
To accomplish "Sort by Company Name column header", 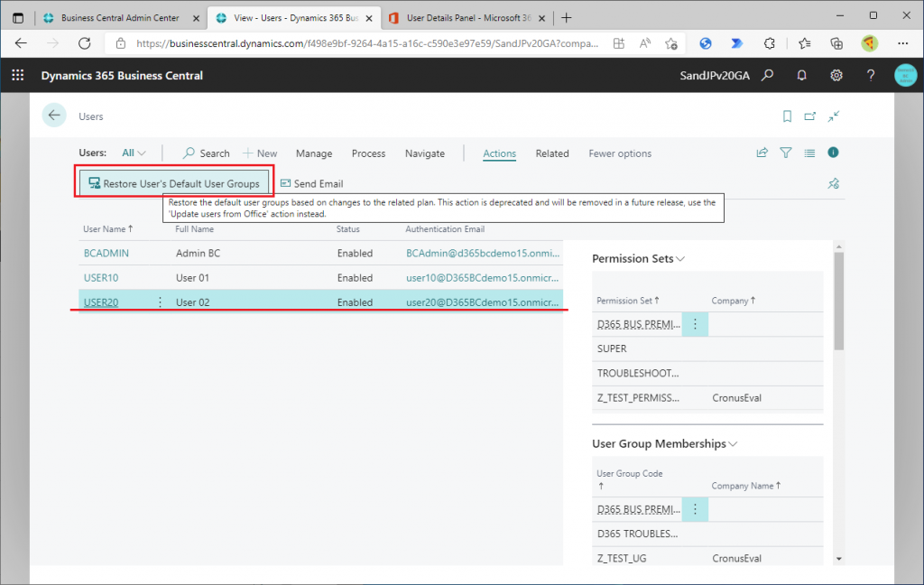I will click(746, 486).
